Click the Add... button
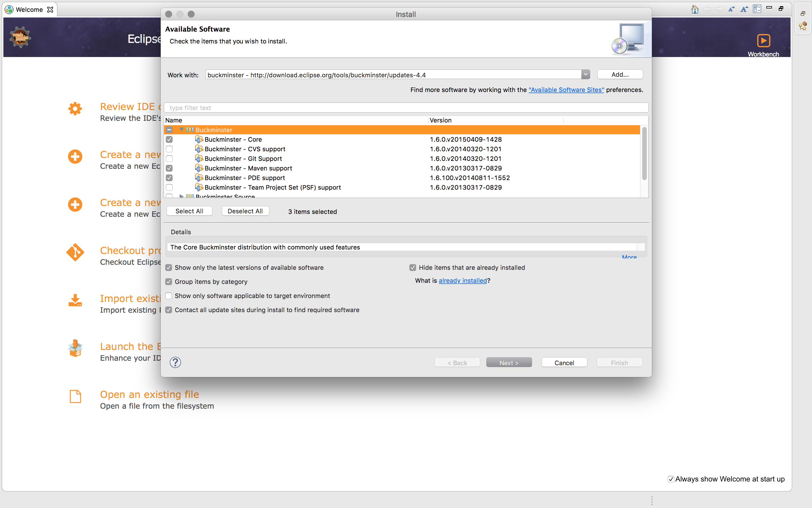Screen dimensions: 812x508 coord(620,74)
